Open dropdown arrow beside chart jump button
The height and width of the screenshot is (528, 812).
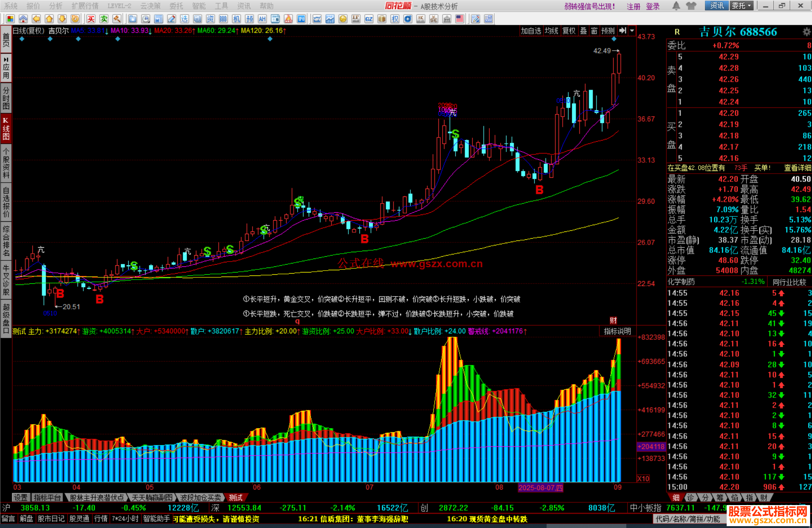(x=632, y=31)
